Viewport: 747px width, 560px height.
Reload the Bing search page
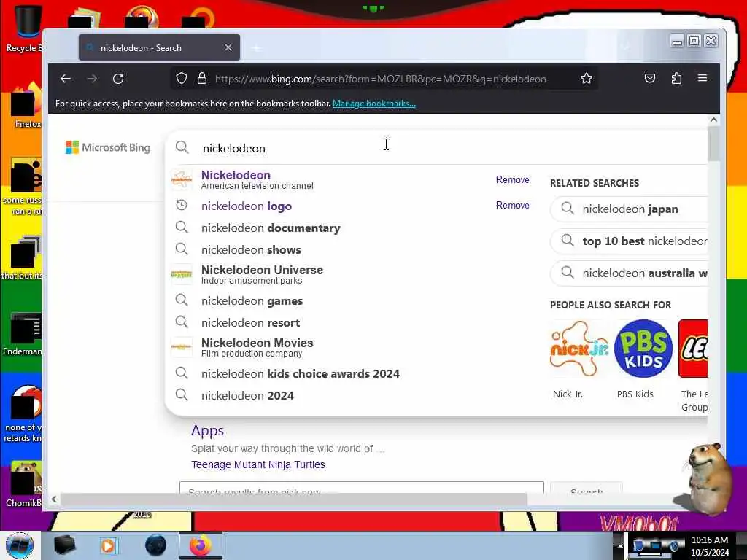(x=119, y=79)
